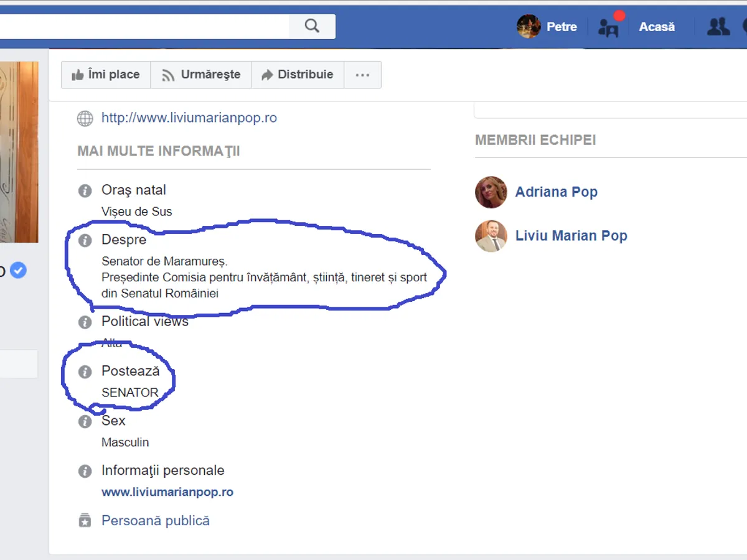
Task: Open Adriana Pop team member profile
Action: 556,192
